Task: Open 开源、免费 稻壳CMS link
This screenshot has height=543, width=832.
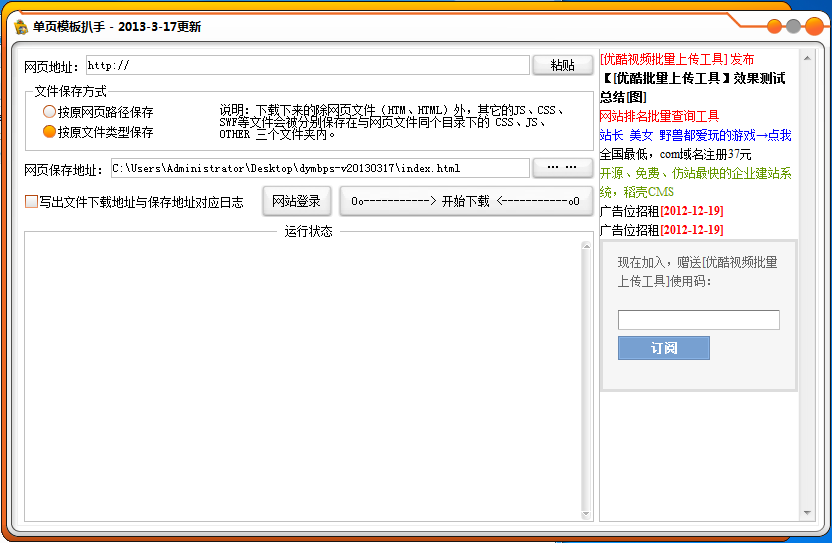Action: [x=696, y=183]
